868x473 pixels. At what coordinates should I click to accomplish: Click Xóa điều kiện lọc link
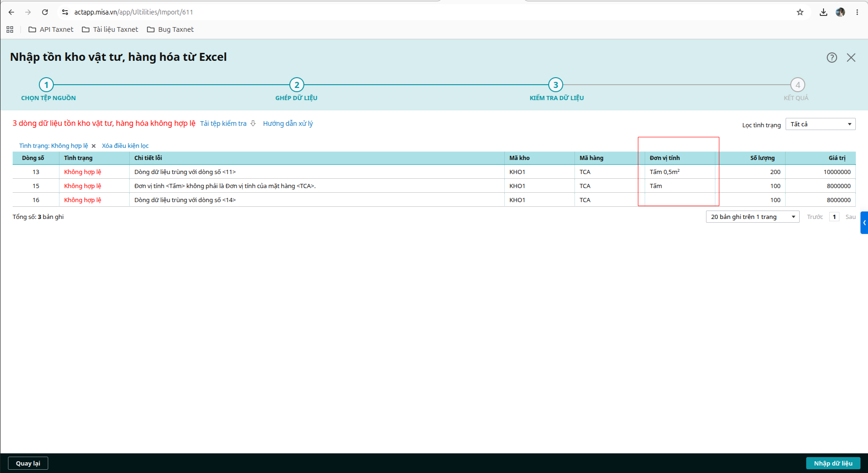coord(125,146)
